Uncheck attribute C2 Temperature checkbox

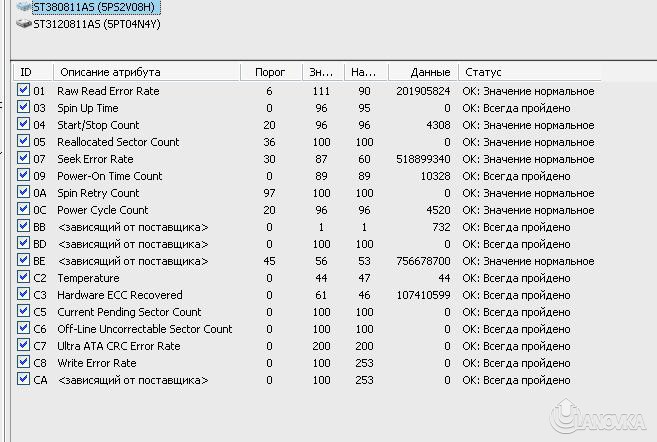[23, 277]
